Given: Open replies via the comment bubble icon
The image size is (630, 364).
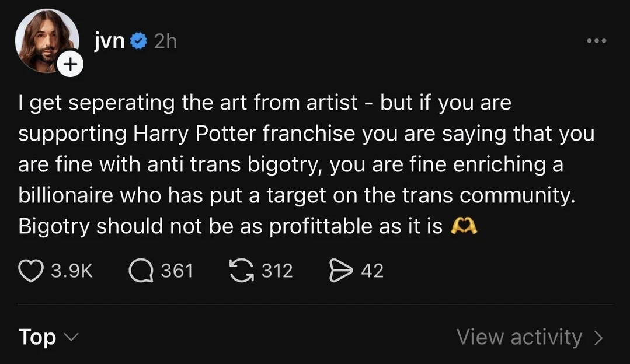Looking at the screenshot, I should click(x=141, y=271).
